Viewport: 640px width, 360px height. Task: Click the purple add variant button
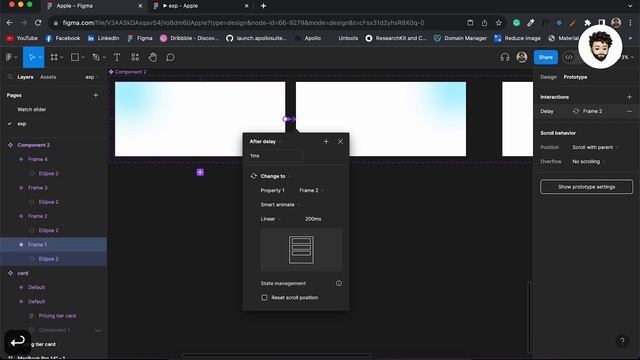[x=200, y=172]
